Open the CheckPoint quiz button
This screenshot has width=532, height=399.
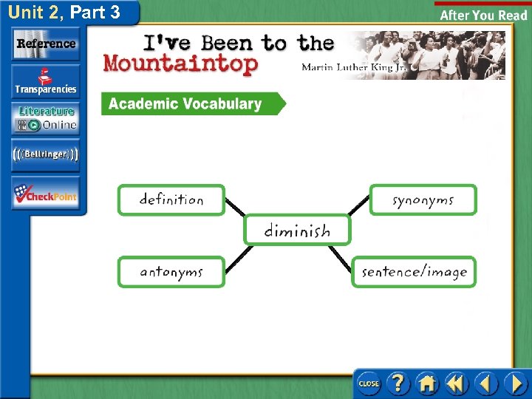[46, 193]
